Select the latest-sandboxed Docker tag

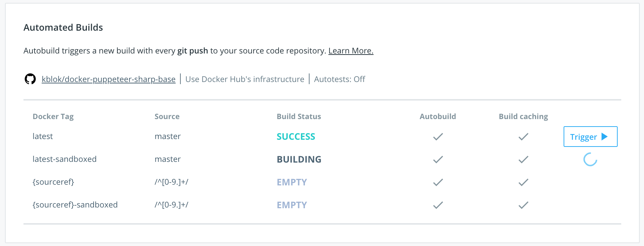(64, 159)
